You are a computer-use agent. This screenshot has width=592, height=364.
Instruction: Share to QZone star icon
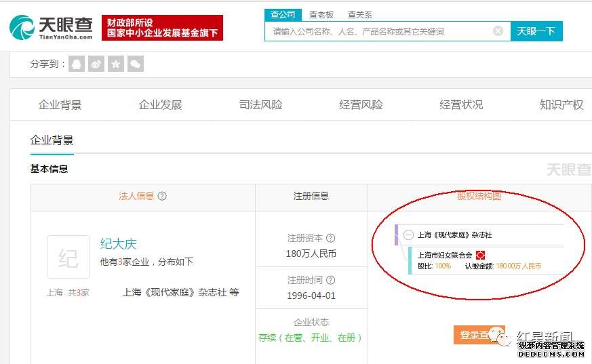coord(116,64)
